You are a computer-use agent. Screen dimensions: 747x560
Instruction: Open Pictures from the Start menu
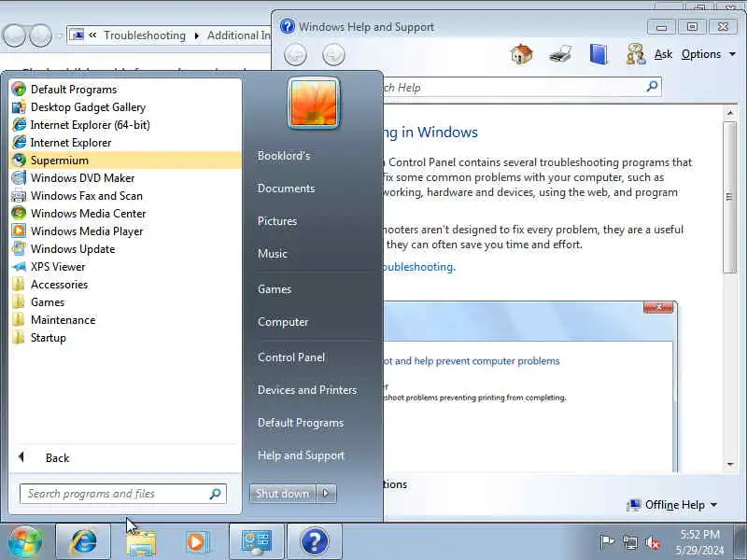(277, 221)
